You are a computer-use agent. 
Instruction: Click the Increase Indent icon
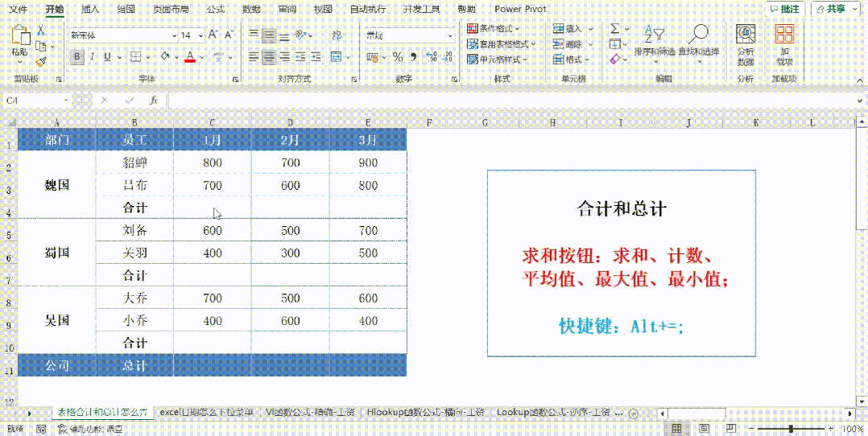click(x=316, y=56)
